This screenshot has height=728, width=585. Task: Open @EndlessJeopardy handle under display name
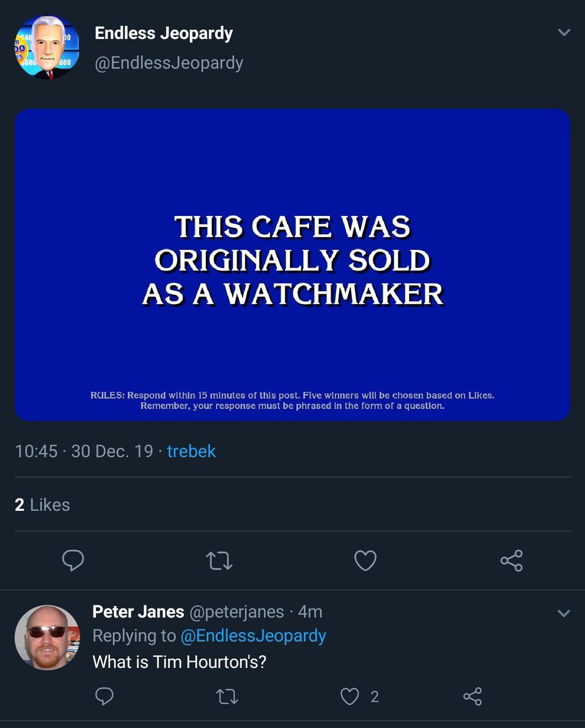tap(169, 63)
